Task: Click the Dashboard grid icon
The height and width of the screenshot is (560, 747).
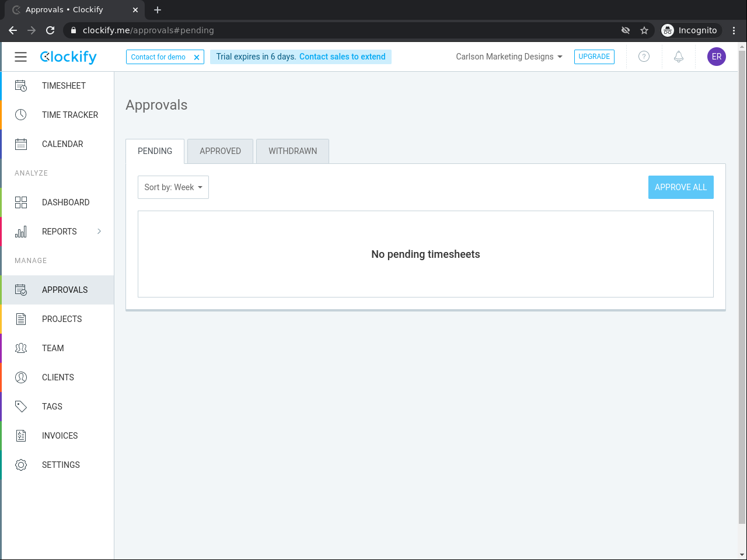Action: pos(21,202)
